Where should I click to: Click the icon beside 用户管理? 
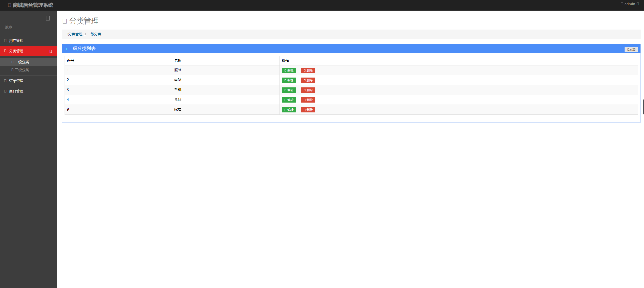5,41
